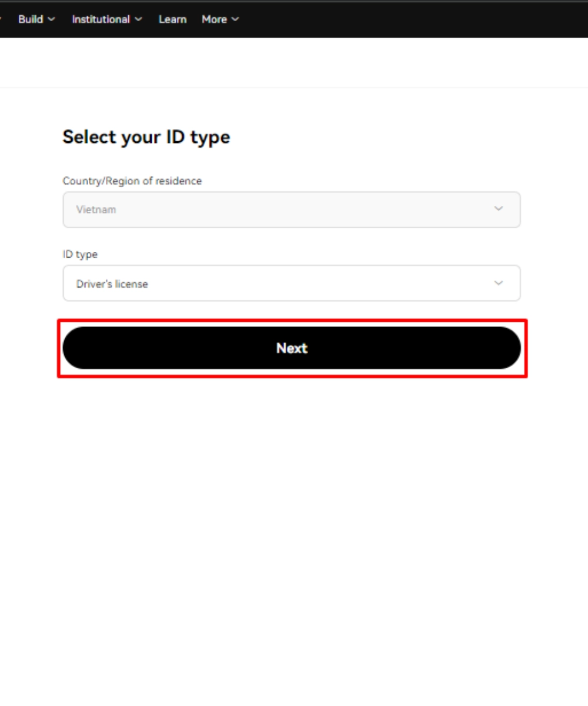Click empty area of the black navigation bar

click(x=412, y=19)
